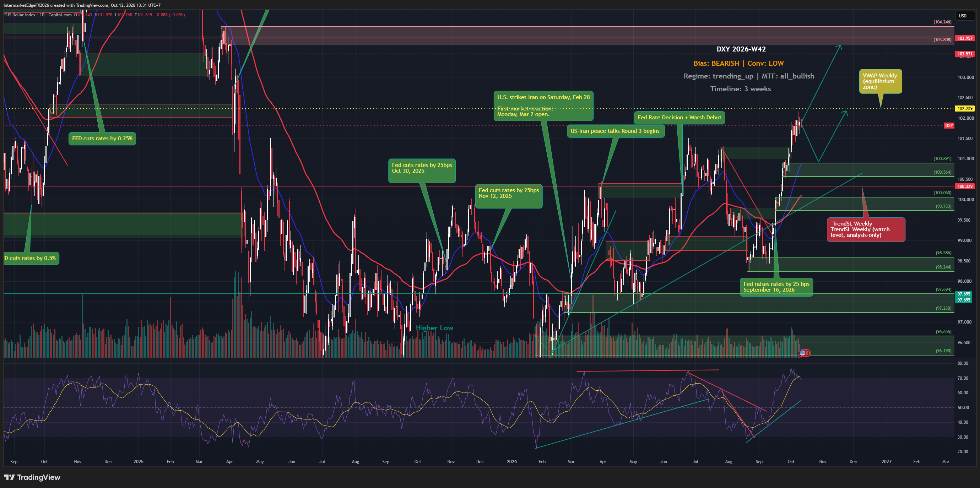The image size is (980, 488).
Task: Select the (97.230) zone level label
Action: [x=943, y=308]
